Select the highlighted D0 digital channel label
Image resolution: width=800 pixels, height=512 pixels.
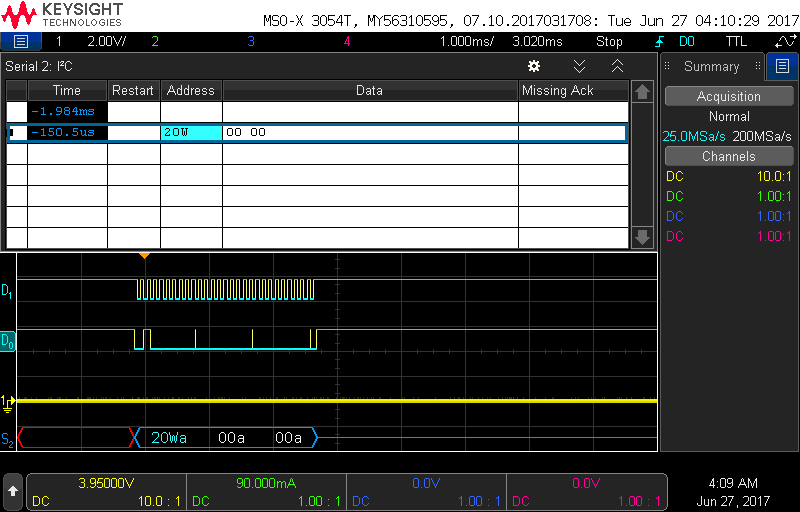pos(8,341)
